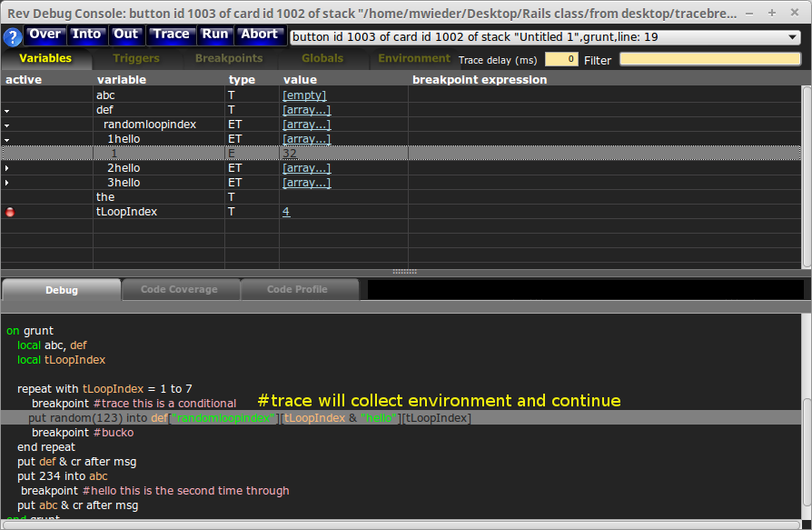Expand the 2hello array entry
The width and height of the screenshot is (812, 530).
click(x=6, y=167)
